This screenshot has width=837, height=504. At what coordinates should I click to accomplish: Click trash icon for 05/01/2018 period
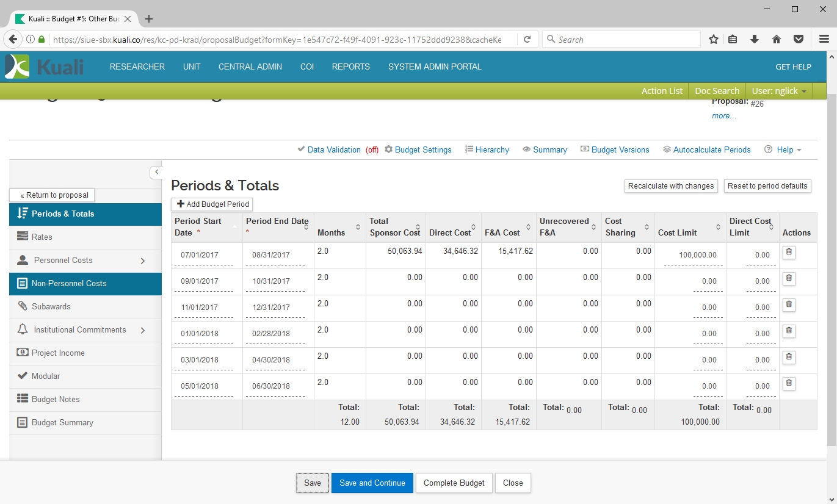click(789, 383)
